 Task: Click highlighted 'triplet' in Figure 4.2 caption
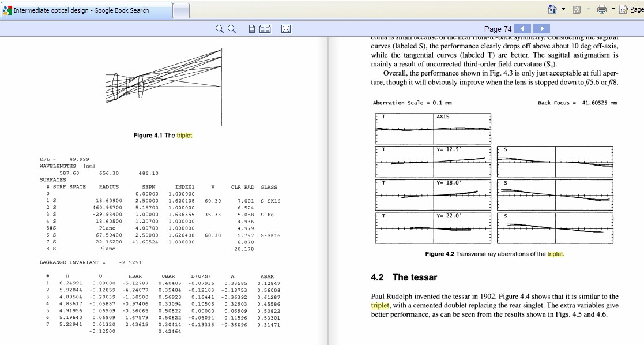coord(555,254)
